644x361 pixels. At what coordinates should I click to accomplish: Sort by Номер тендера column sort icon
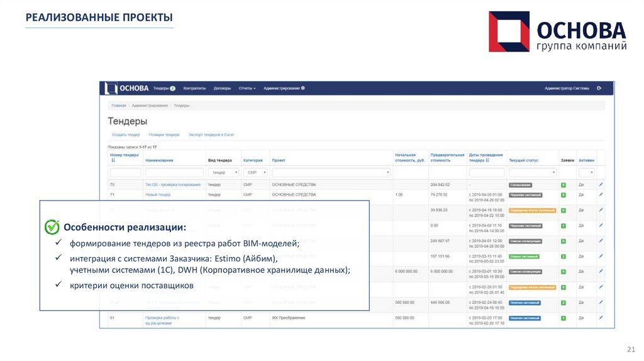[113, 160]
